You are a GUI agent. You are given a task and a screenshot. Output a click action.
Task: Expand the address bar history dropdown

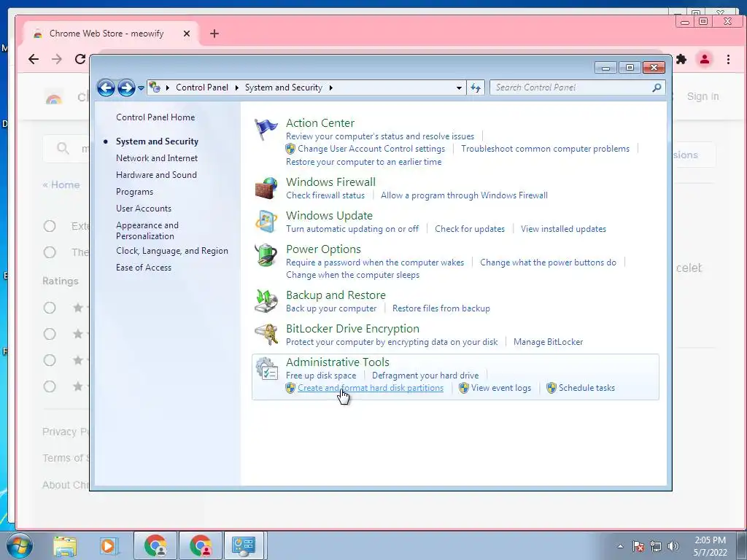click(459, 87)
